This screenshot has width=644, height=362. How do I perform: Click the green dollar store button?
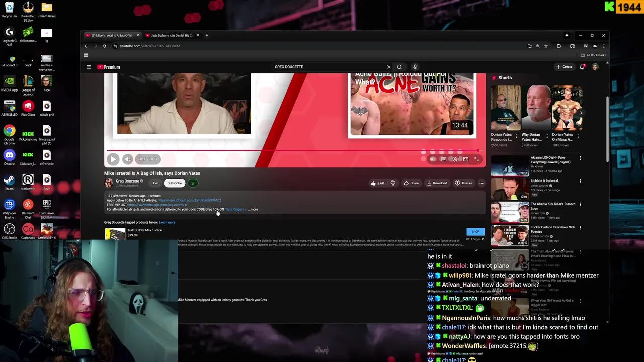click(193, 183)
